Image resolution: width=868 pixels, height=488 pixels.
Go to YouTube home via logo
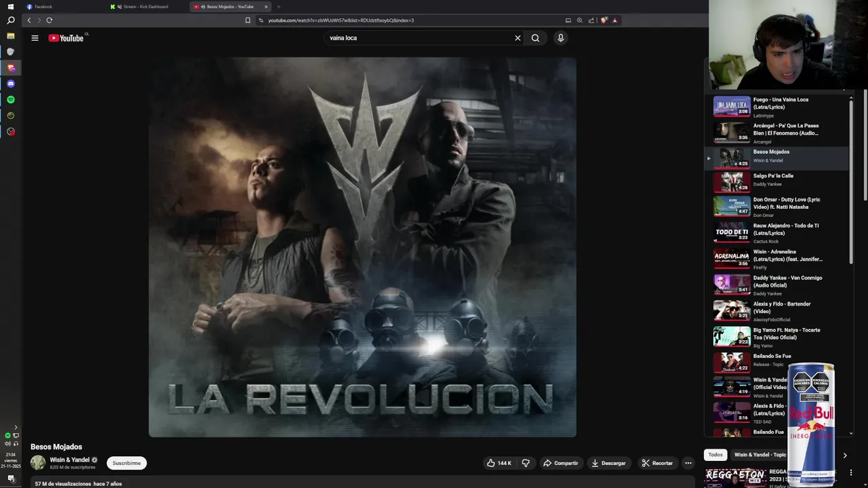pyautogui.click(x=66, y=38)
